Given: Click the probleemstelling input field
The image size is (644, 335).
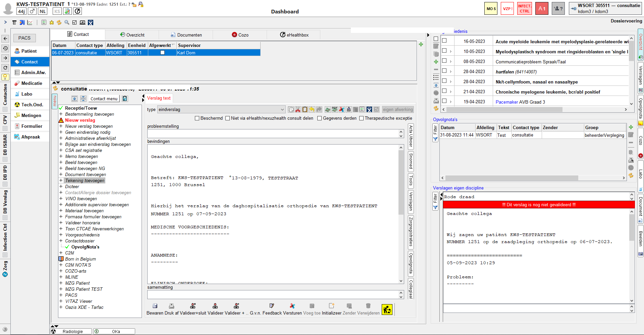Looking at the screenshot, I should (x=273, y=134).
